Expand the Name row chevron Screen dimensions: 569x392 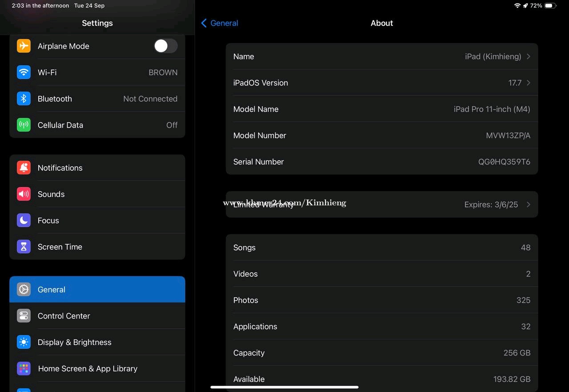pyautogui.click(x=528, y=56)
